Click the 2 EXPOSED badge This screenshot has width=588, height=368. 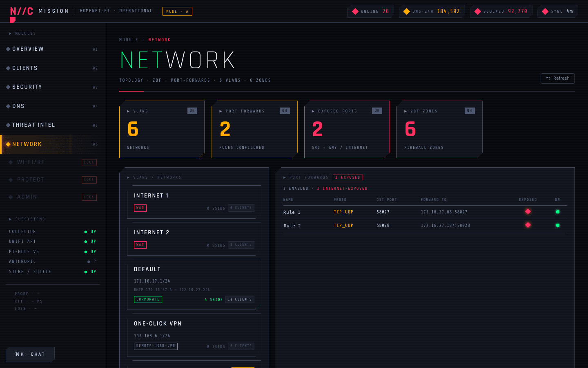coord(348,177)
